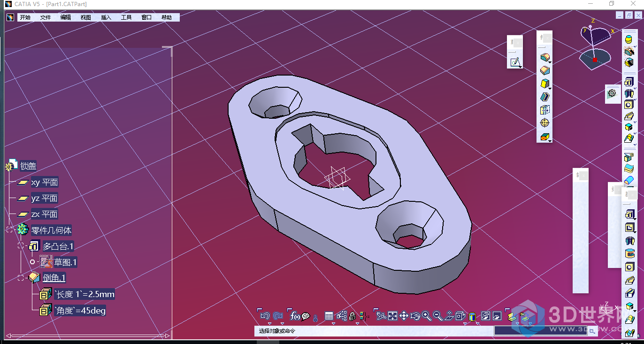The image size is (644, 344).
Task: Open the 开始 menu
Action: pyautogui.click(x=25, y=17)
